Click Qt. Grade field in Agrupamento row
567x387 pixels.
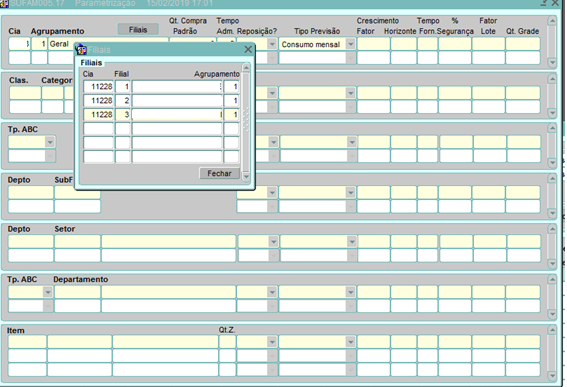coord(523,44)
